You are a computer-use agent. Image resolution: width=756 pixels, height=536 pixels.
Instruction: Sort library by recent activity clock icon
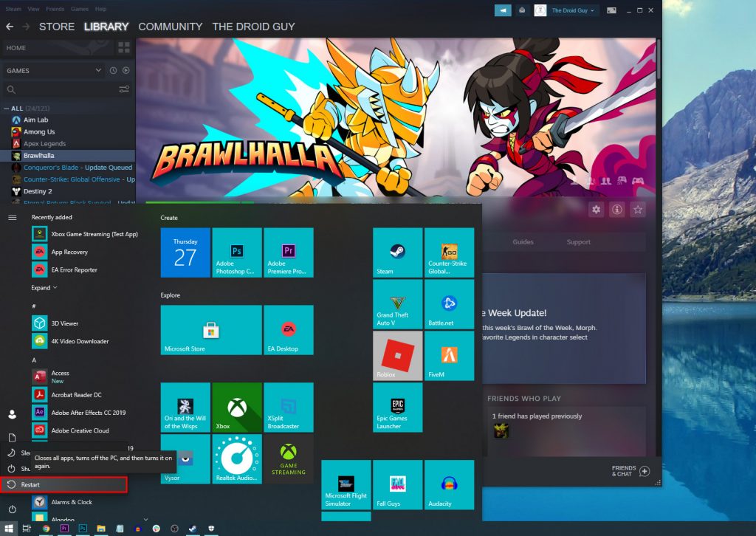[113, 70]
